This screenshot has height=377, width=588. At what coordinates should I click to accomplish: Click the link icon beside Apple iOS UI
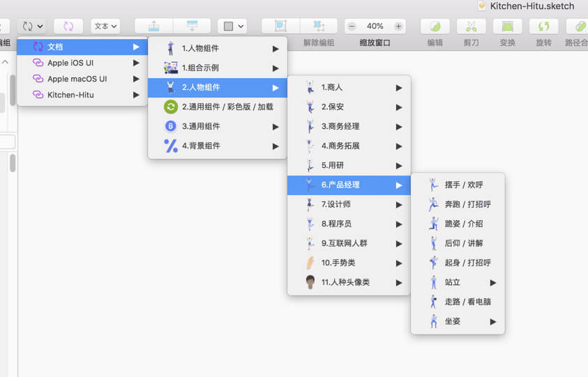38,63
